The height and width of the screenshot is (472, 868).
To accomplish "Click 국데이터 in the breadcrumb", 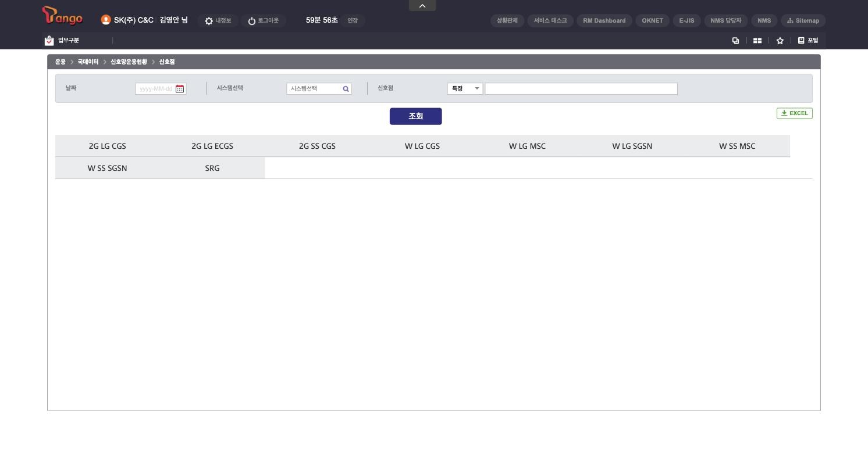I will tap(88, 62).
